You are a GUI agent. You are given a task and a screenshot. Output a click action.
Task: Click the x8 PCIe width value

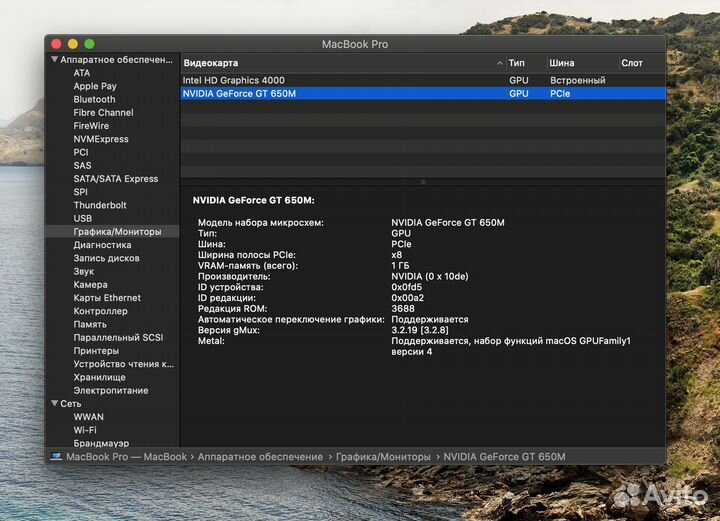396,255
